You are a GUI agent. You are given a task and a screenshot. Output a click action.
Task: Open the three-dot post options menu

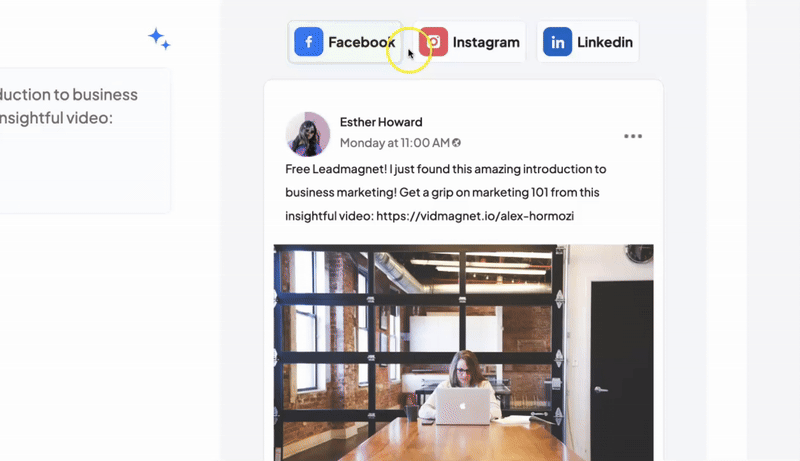[x=633, y=136]
